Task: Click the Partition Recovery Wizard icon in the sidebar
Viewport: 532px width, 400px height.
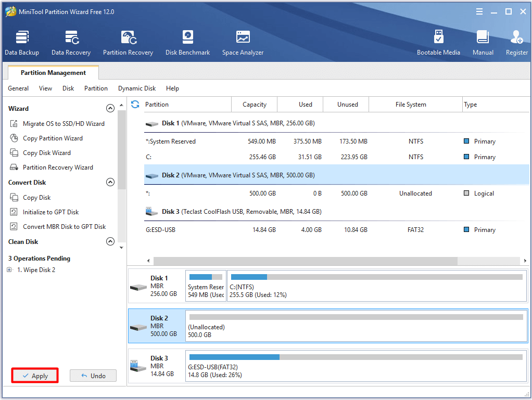Action: click(14, 167)
